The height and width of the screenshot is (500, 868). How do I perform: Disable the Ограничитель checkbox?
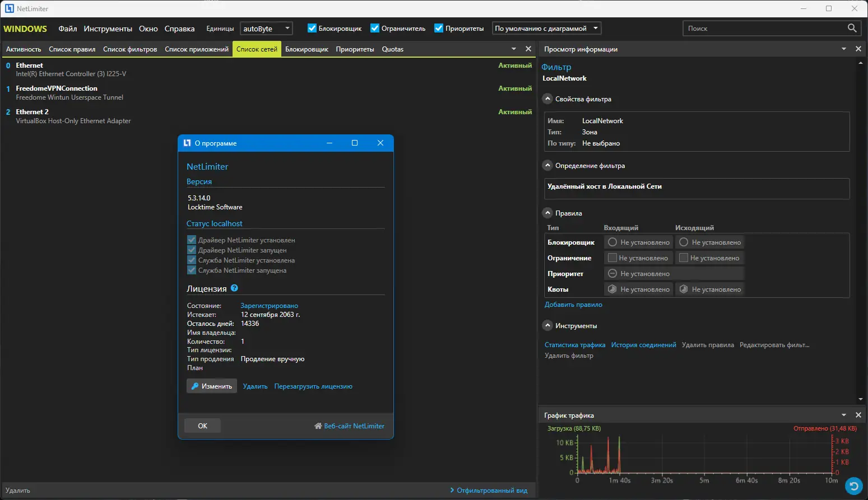pos(375,29)
